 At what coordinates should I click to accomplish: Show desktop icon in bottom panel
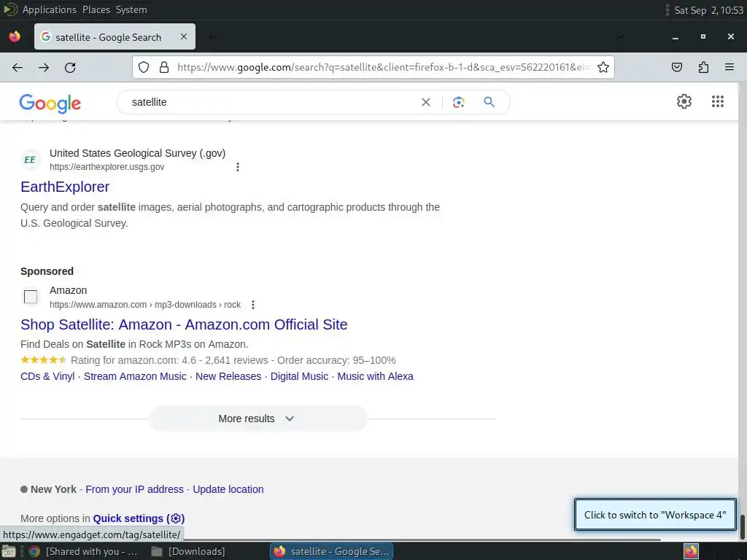click(x=9, y=552)
